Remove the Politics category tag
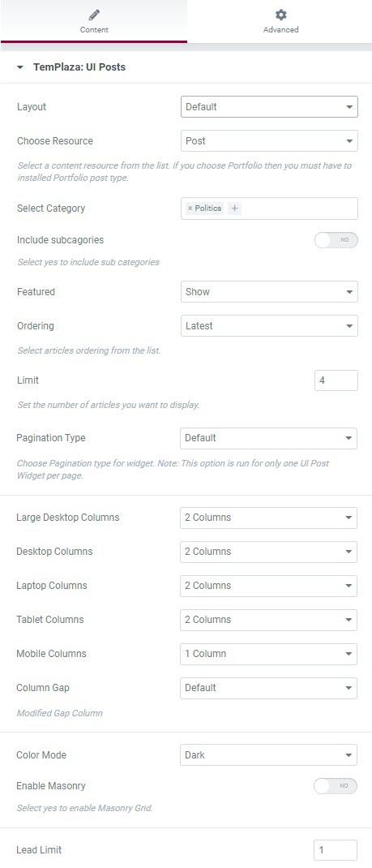Viewport: 372px width, 868px height. (190, 208)
